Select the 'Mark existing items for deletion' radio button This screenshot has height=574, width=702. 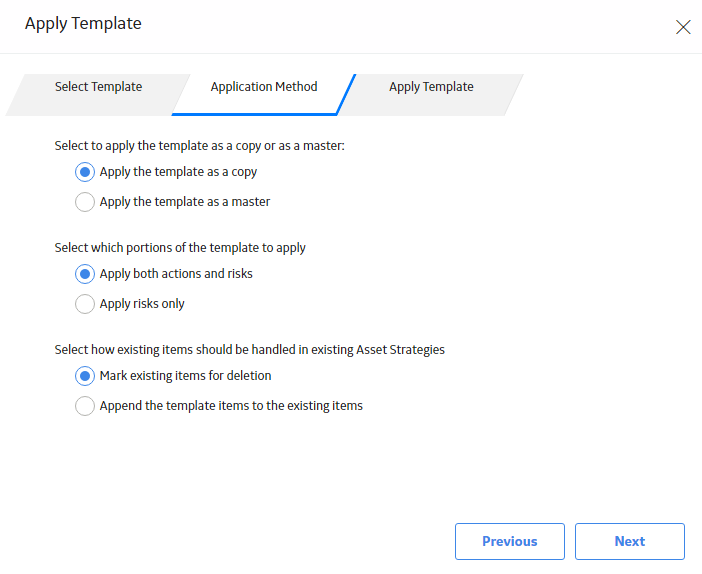pyautogui.click(x=85, y=376)
